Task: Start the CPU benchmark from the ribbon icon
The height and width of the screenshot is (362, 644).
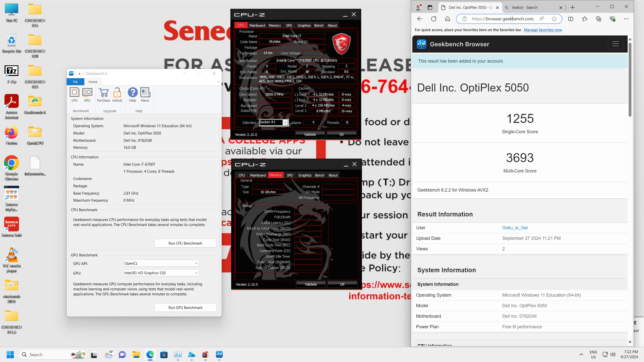Action: pos(74,95)
